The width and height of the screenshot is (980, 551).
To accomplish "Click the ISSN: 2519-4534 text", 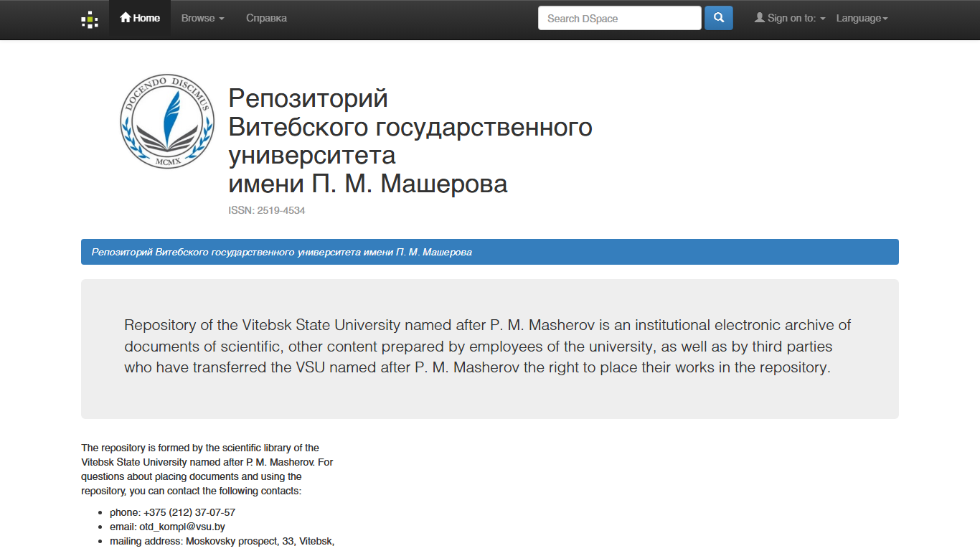I will coord(267,211).
